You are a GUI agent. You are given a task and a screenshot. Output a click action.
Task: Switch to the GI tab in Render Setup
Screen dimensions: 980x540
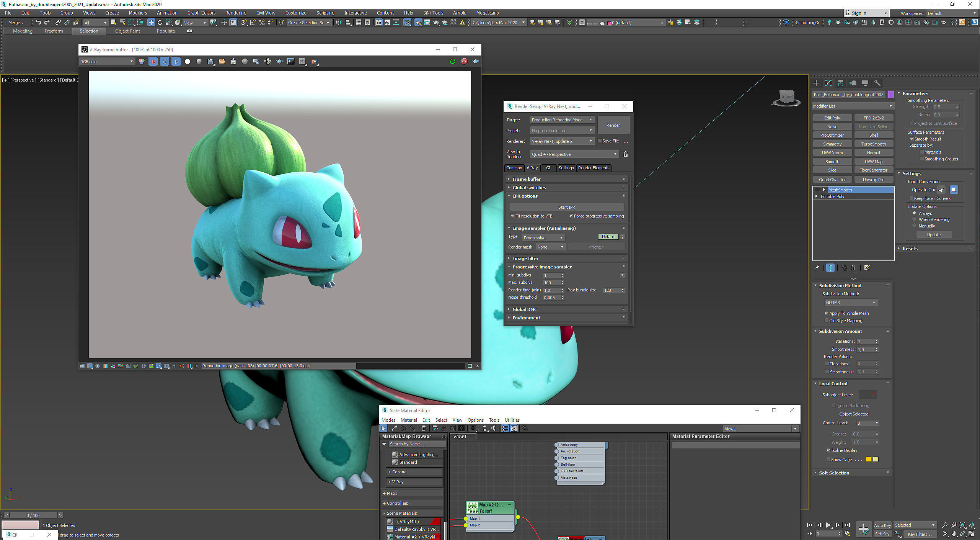[548, 168]
